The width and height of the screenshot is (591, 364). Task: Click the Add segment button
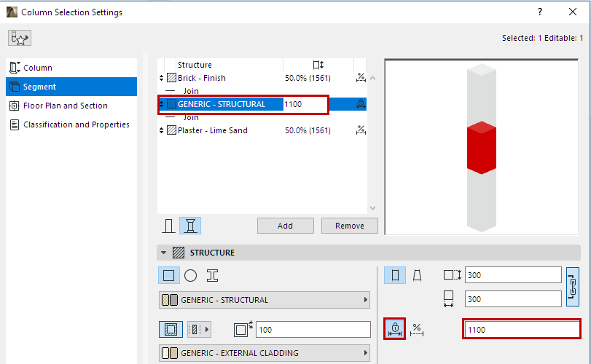286,226
